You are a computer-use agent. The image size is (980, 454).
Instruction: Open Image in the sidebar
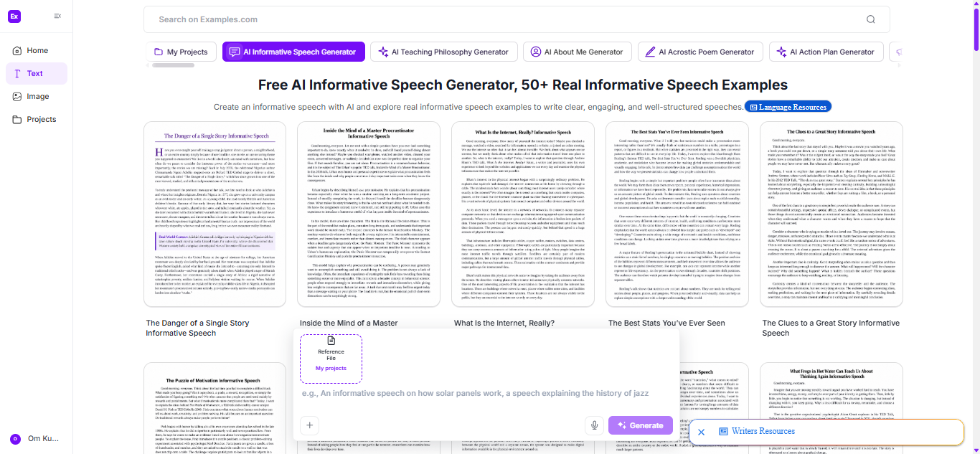pyautogui.click(x=37, y=96)
